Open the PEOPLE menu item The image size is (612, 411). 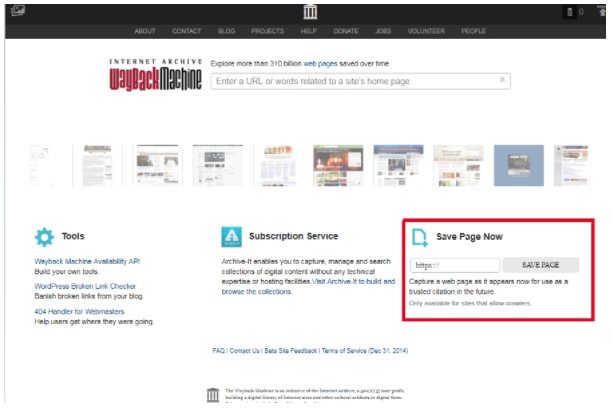pyautogui.click(x=473, y=31)
